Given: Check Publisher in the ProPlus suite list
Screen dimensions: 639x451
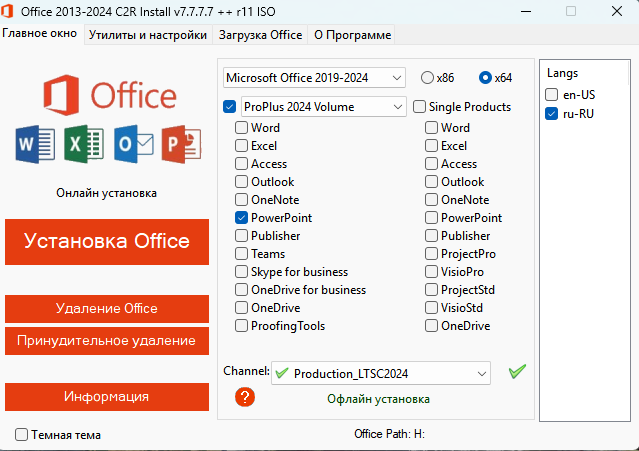Looking at the screenshot, I should (241, 235).
